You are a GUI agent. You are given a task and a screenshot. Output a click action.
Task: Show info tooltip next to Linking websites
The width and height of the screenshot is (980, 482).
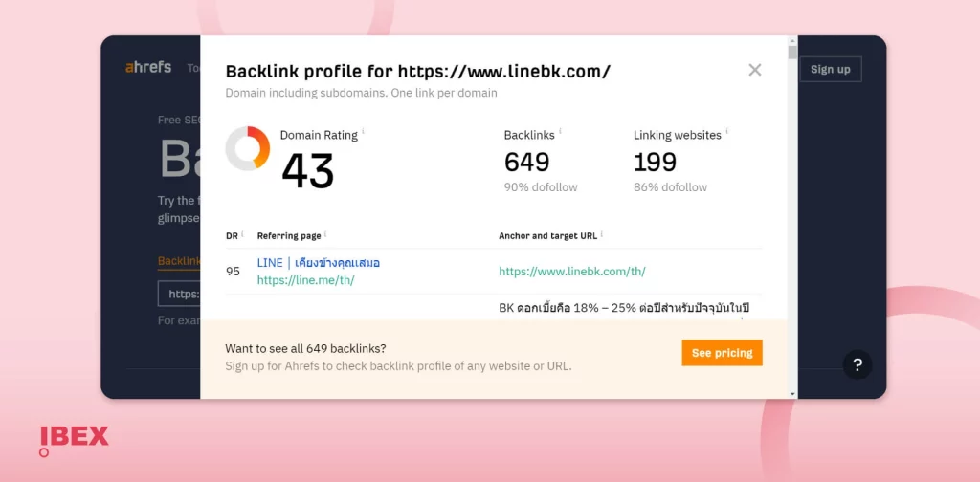coord(727,131)
